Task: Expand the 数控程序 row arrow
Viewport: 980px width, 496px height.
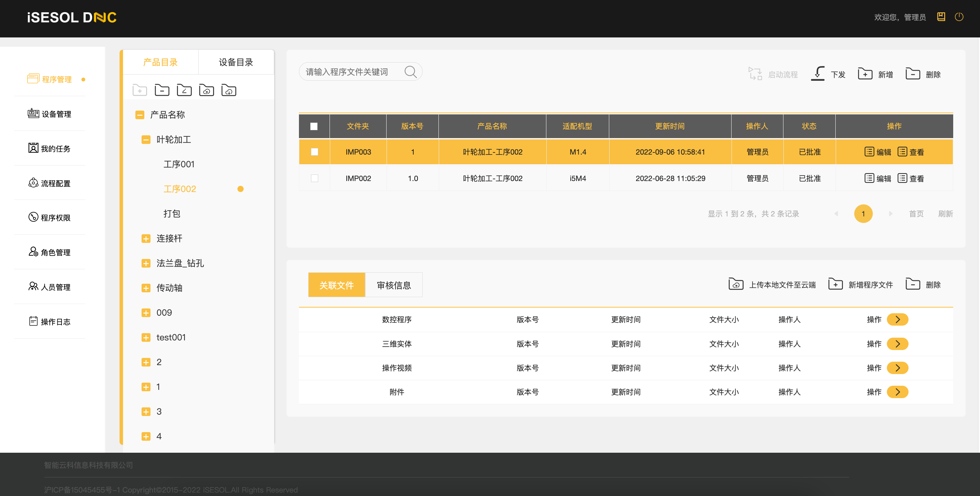Action: [898, 319]
